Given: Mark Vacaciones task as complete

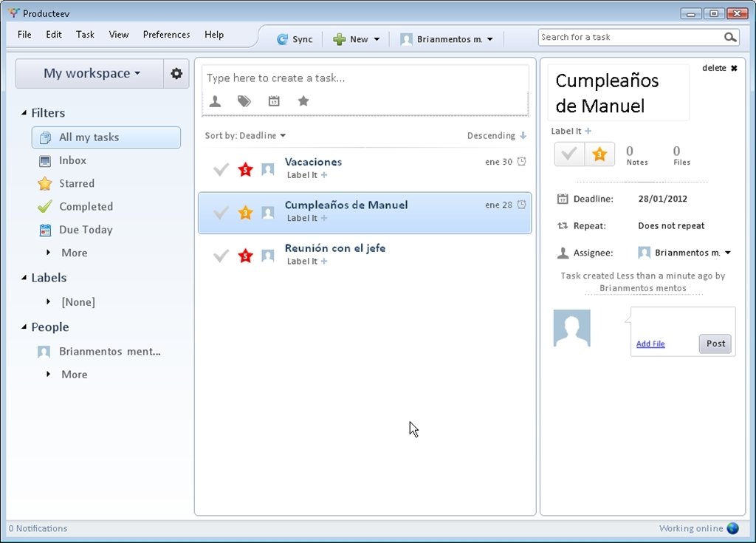Looking at the screenshot, I should click(x=221, y=169).
